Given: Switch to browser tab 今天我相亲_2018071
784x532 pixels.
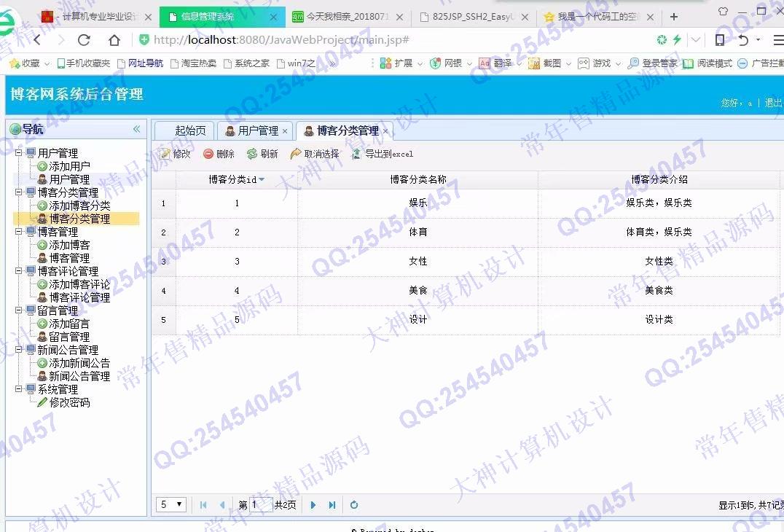Looking at the screenshot, I should 347,17.
